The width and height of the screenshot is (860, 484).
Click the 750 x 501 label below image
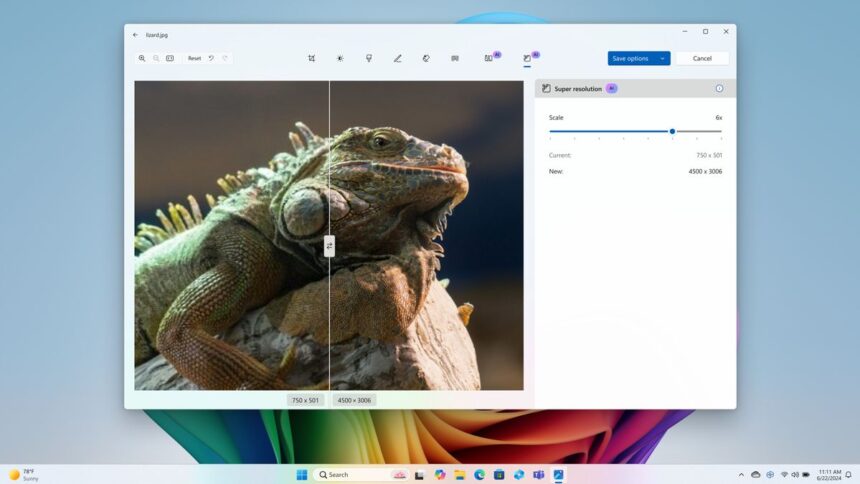(x=305, y=400)
